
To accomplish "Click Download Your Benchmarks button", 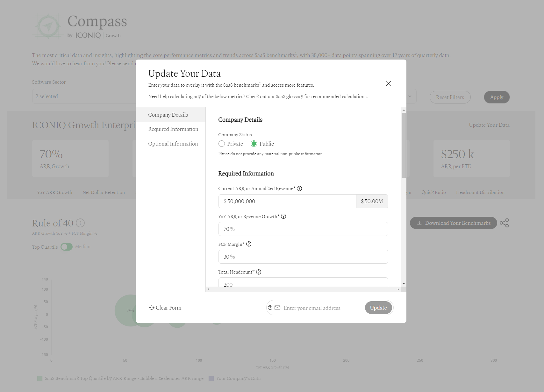I will point(454,223).
